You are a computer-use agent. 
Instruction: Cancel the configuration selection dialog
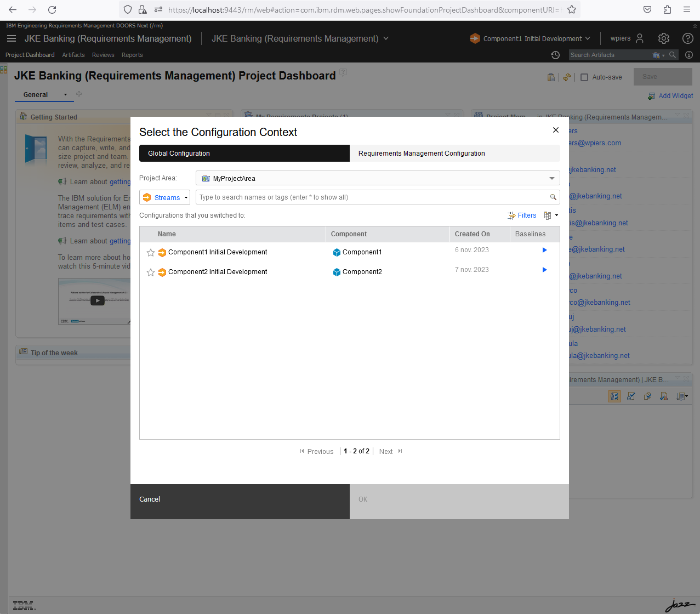[x=240, y=502]
